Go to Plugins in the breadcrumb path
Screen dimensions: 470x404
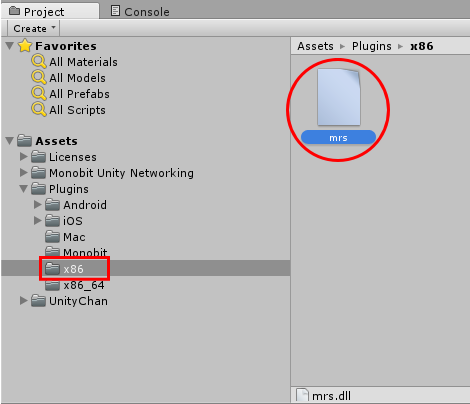tap(372, 46)
